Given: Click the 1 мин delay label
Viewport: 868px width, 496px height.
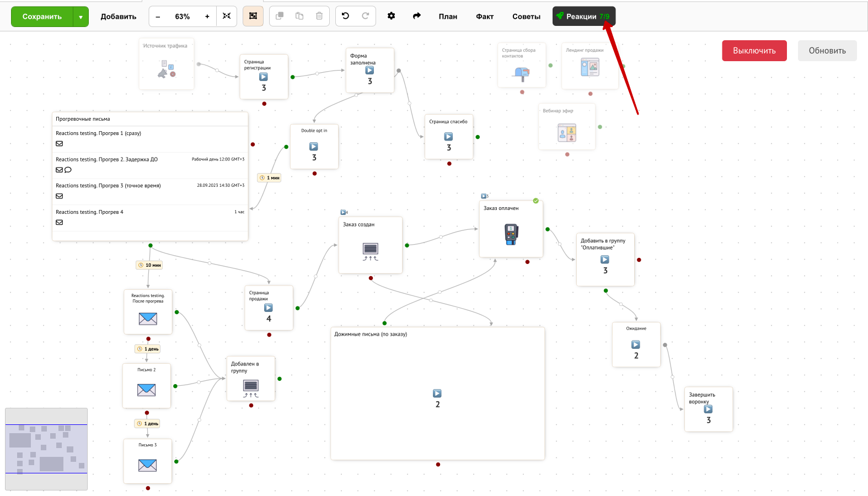Looking at the screenshot, I should [x=270, y=177].
